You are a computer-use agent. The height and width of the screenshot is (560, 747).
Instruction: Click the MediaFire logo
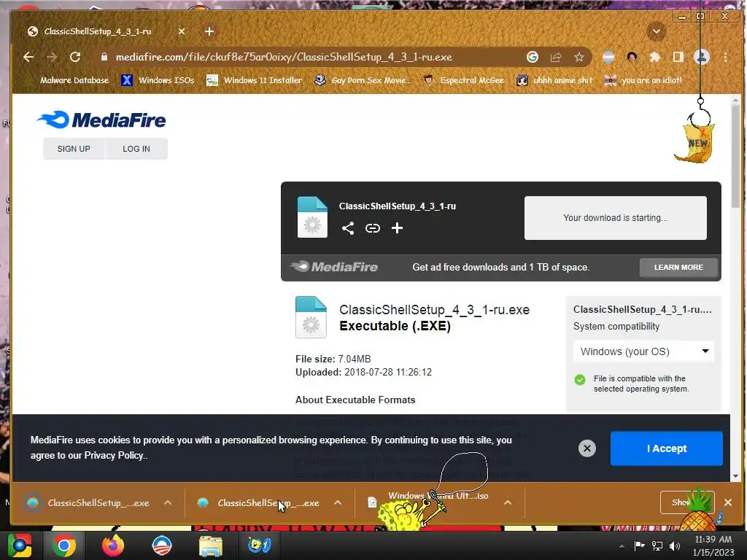coord(101,120)
